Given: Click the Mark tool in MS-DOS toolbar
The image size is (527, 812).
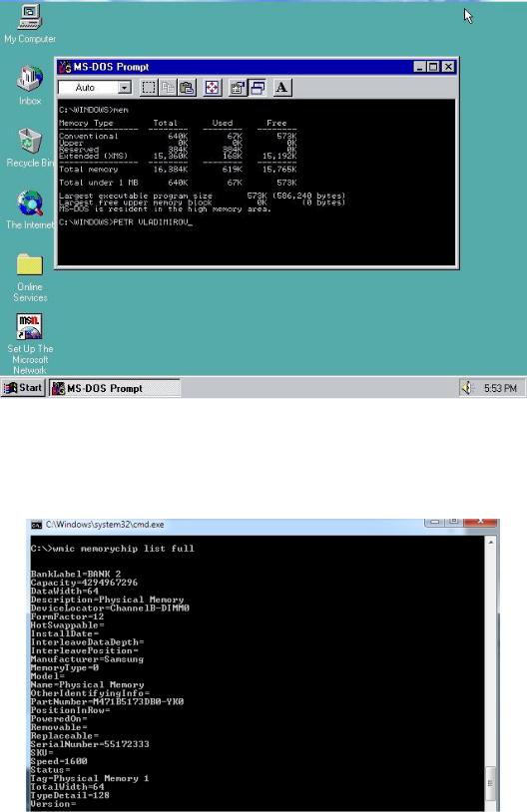Looking at the screenshot, I should coord(149,88).
